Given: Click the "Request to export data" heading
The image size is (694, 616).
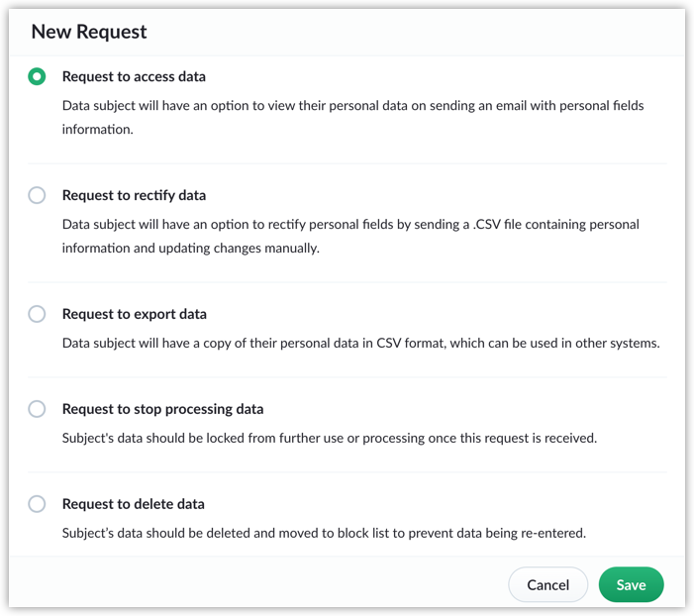Looking at the screenshot, I should pos(135,314).
